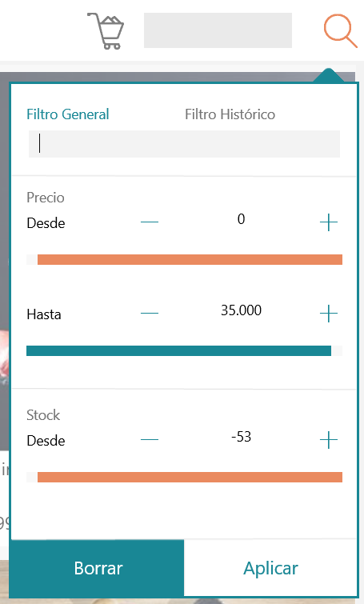This screenshot has height=604, width=364.
Task: Click the Borrar button
Action: (98, 568)
